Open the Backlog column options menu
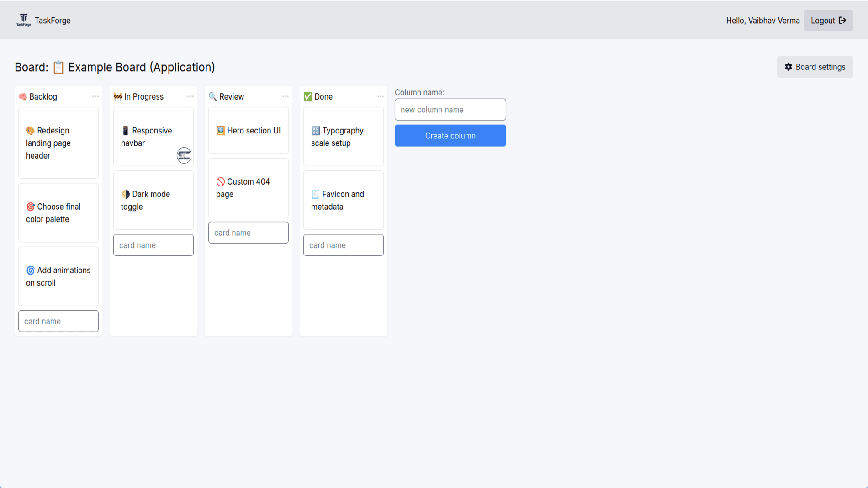Image resolution: width=868 pixels, height=488 pixels. (x=95, y=96)
